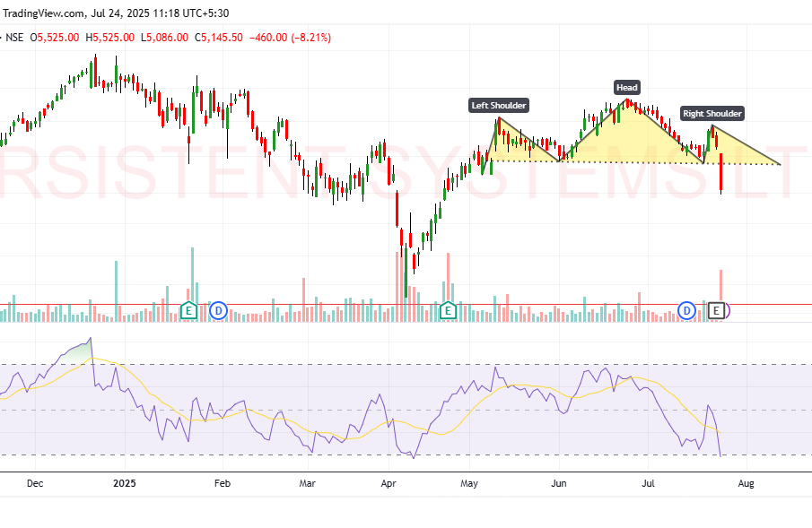Click the dotted neckline of the pattern

628,162
